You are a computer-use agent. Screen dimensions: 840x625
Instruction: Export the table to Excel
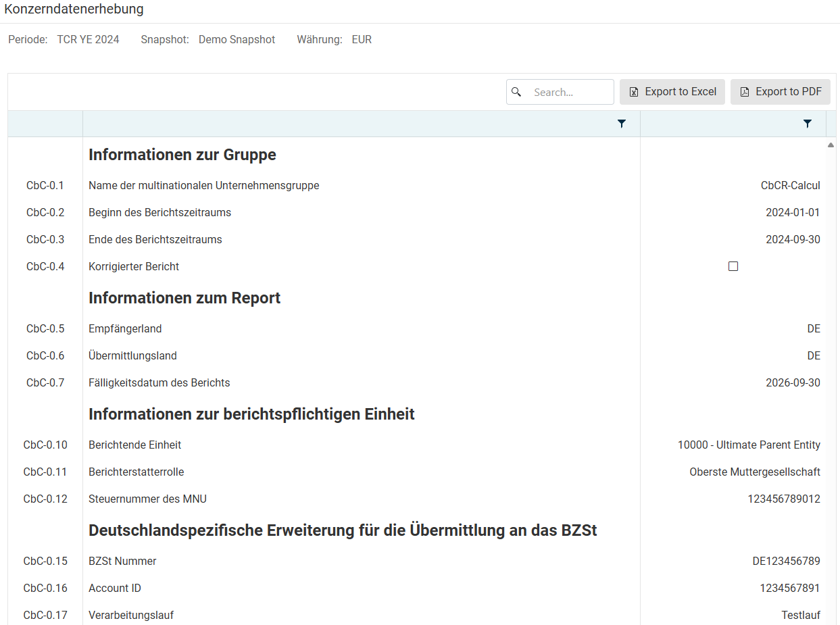(672, 92)
